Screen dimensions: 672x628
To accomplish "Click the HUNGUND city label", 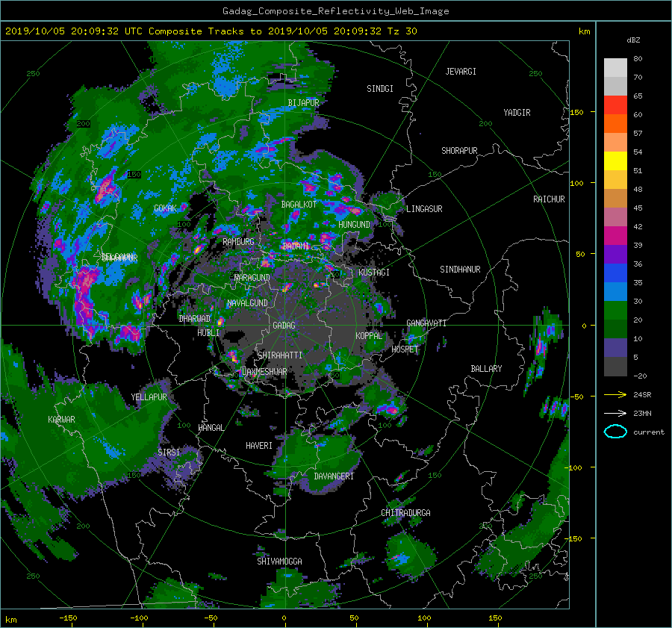I will 354,225.
